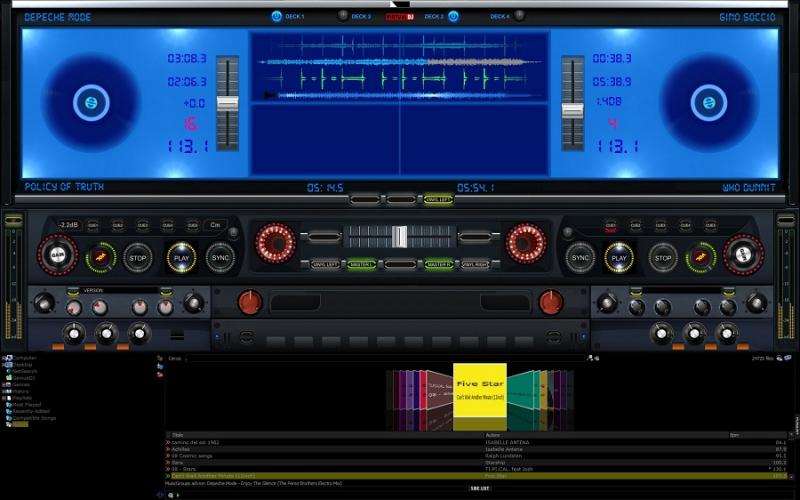Toggle Deck 3 selector button
Screen dimensions: 800x500
(343, 16)
